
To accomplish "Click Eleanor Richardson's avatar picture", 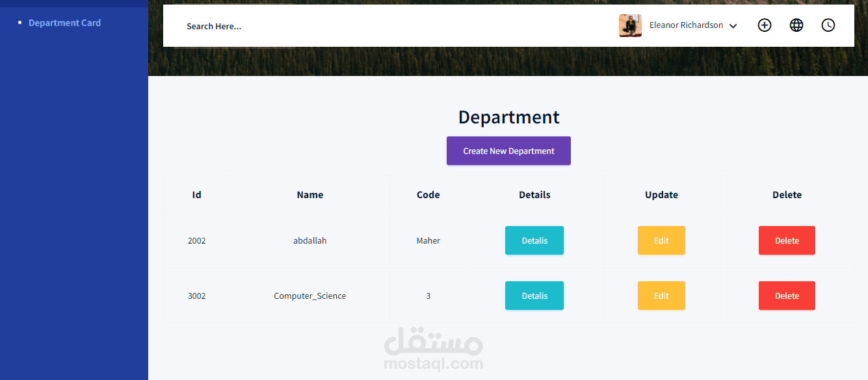I will pos(630,25).
